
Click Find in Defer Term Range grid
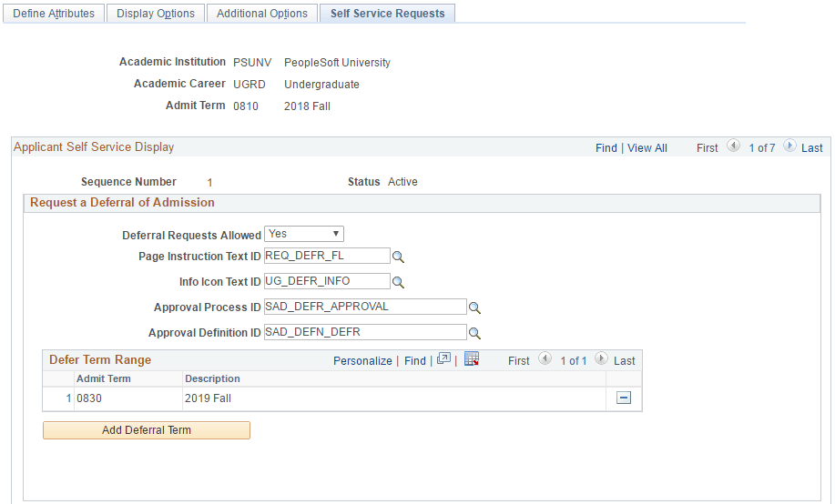click(415, 361)
